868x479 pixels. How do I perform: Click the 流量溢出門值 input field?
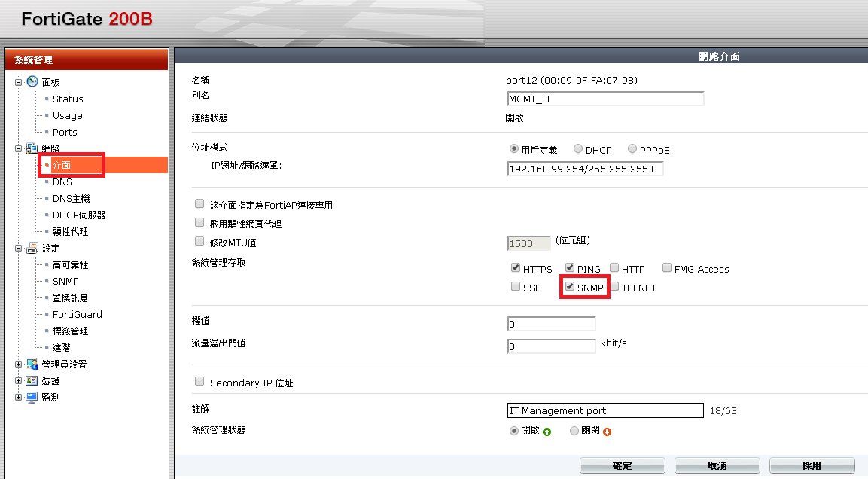551,346
